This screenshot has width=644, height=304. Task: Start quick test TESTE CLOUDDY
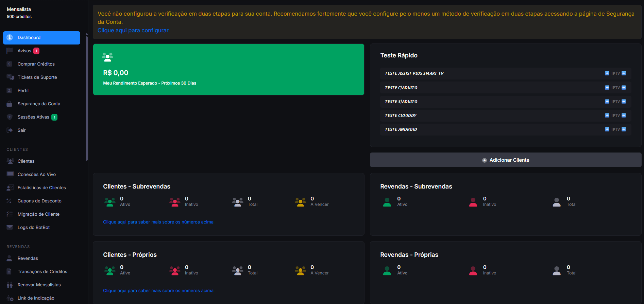pos(505,115)
